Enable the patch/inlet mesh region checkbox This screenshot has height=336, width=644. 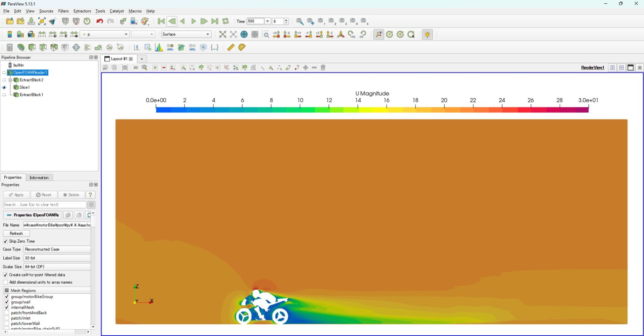7,318
